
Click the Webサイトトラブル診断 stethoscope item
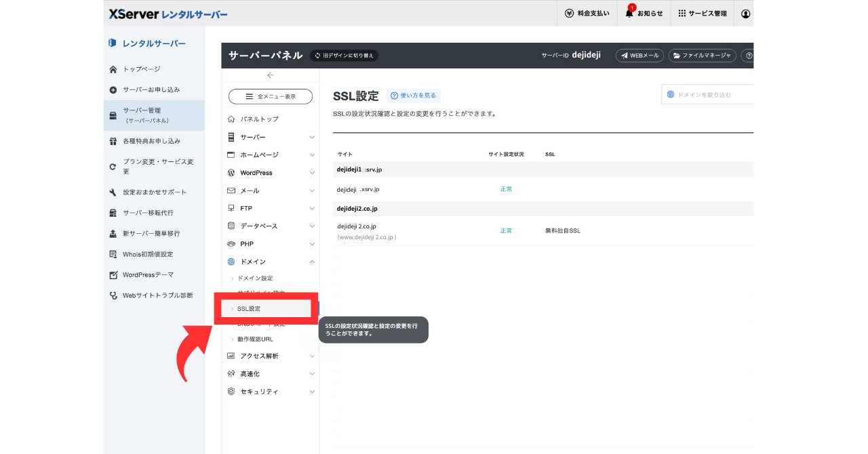(157, 295)
